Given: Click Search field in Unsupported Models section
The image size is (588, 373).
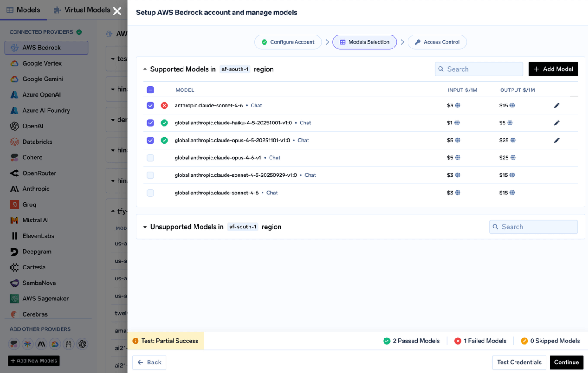Looking at the screenshot, I should pyautogui.click(x=533, y=227).
